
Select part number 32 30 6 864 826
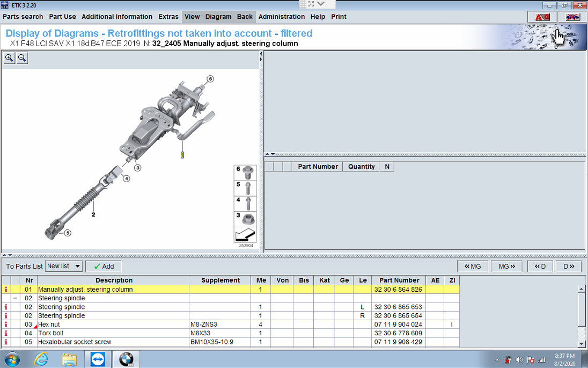pos(398,290)
